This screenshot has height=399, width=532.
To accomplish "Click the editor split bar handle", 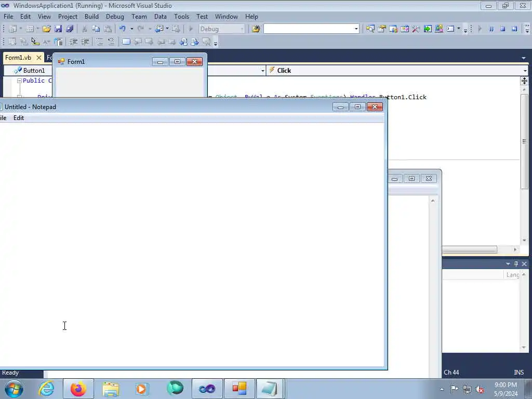I will (525, 81).
